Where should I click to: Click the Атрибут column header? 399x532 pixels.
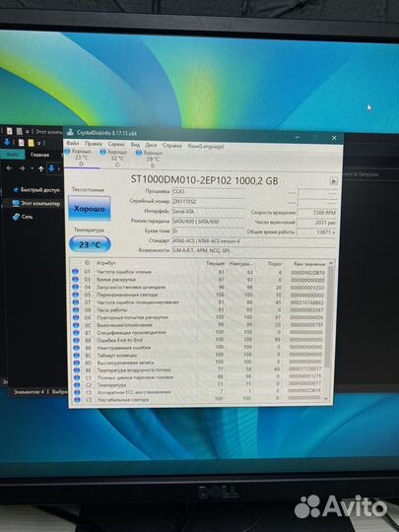point(105,263)
